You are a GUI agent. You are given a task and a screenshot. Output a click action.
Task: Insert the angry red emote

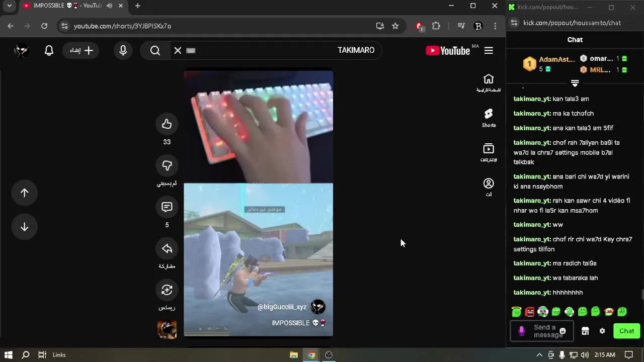530,312
